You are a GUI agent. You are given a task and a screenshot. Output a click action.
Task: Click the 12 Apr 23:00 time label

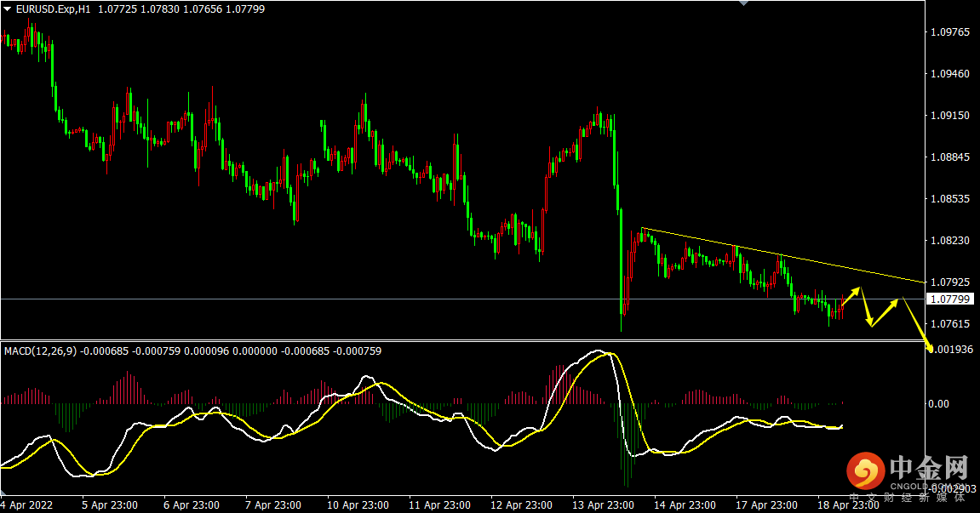(x=521, y=504)
